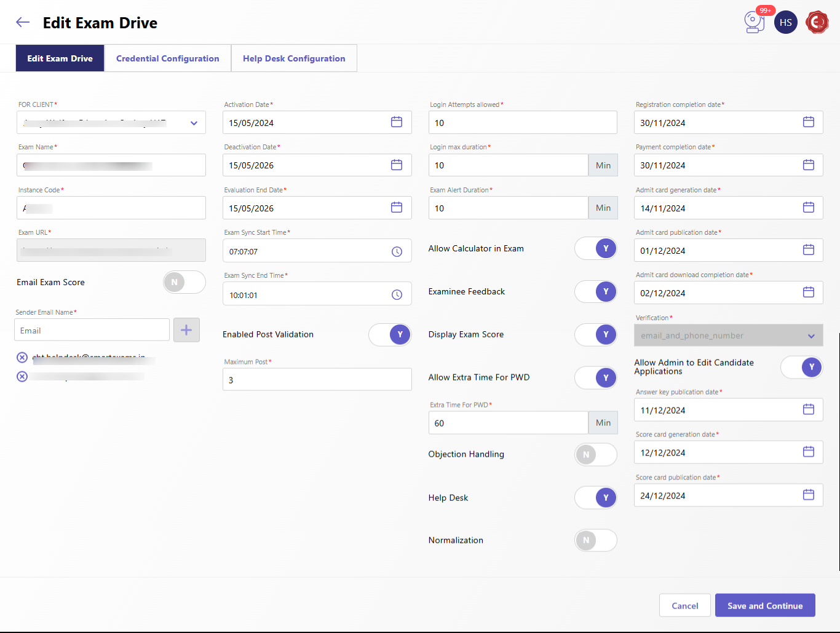Click the Save and Continue button
Viewport: 840px width, 633px height.
coord(764,605)
